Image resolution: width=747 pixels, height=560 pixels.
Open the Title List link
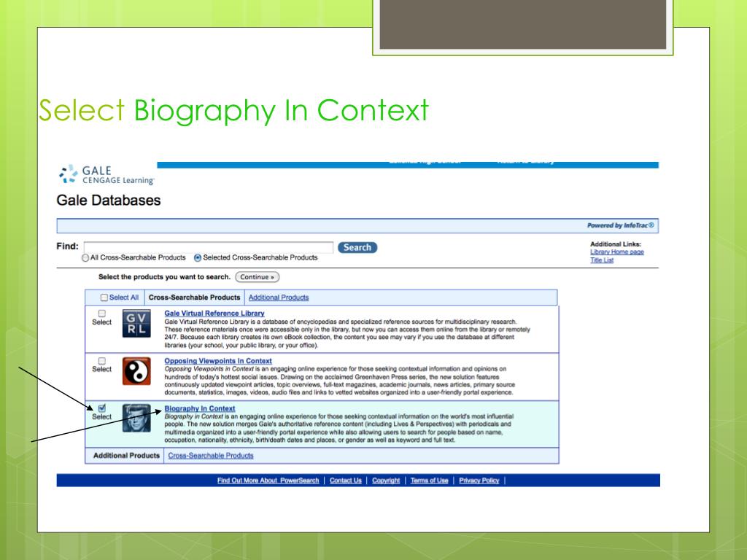tap(602, 260)
